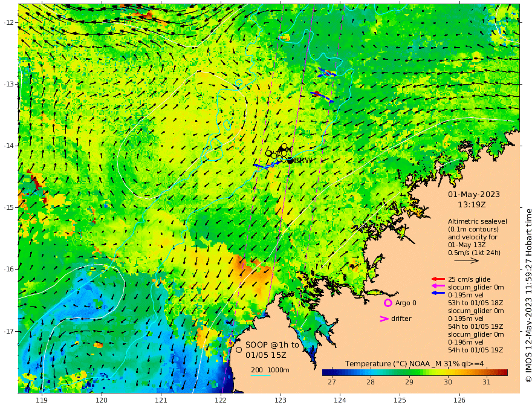
Task: Click the (0.1m contours) text
Action: pos(473,229)
